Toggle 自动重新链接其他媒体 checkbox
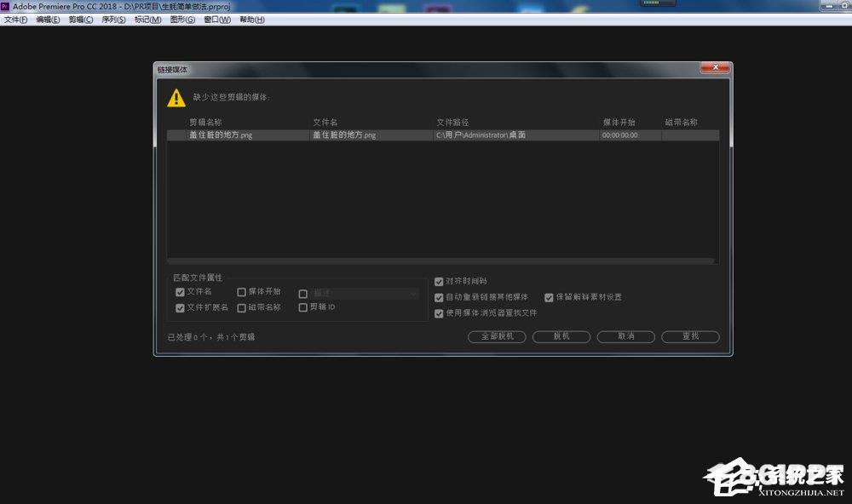 tap(439, 298)
